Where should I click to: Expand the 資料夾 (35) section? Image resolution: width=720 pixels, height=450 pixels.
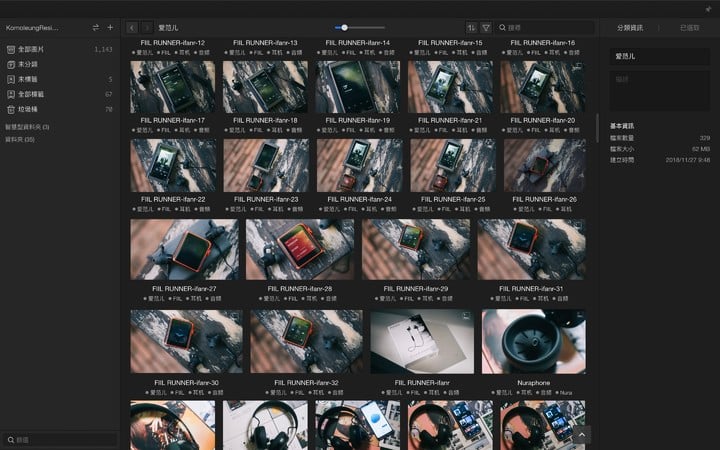(x=20, y=139)
